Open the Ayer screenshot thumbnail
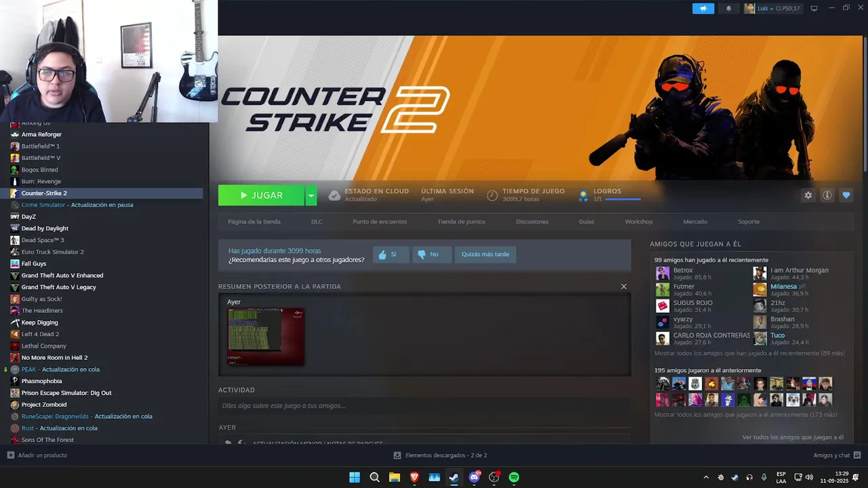868x488 pixels. (x=266, y=336)
